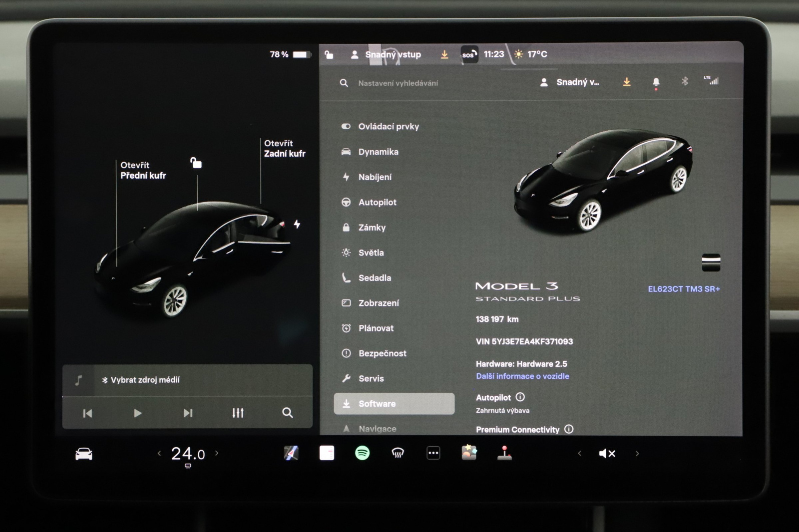Open the all apps three-dot launcher
799x532 pixels.
point(433,453)
